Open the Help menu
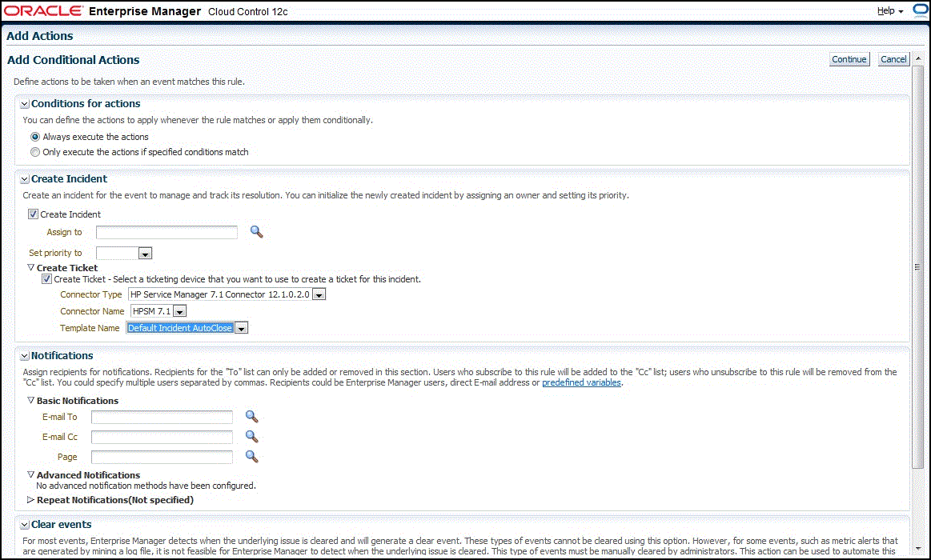This screenshot has width=931, height=560. point(889,10)
